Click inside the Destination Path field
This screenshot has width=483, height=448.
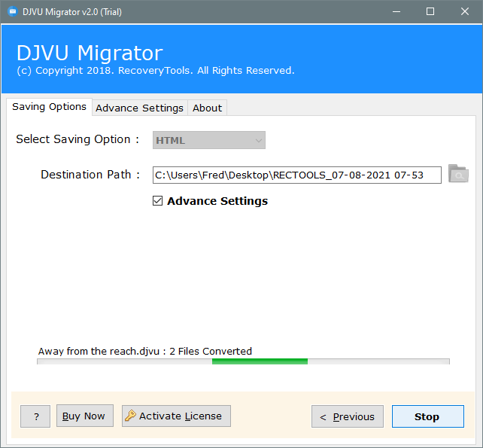(297, 175)
